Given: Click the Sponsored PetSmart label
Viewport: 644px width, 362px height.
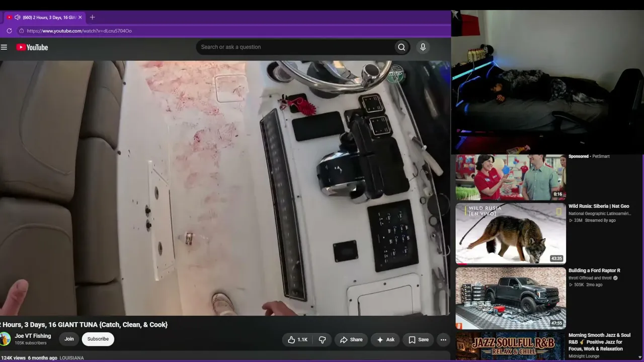Looking at the screenshot, I should (x=589, y=156).
